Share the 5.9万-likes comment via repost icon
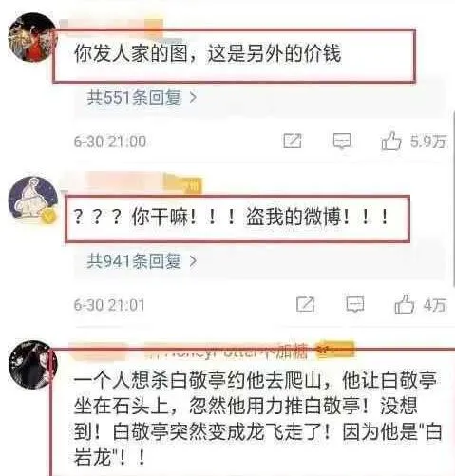 coord(292,141)
